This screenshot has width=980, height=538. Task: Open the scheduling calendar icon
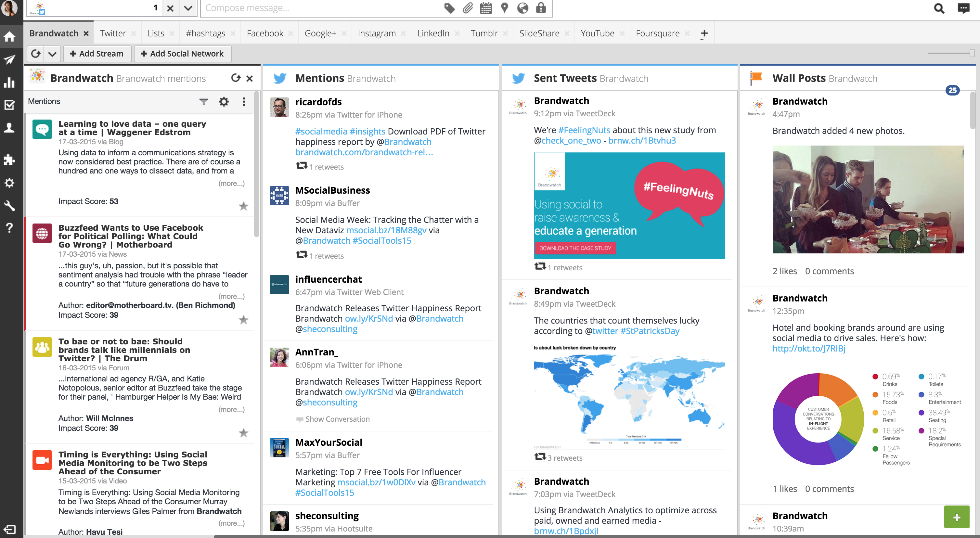(x=486, y=8)
